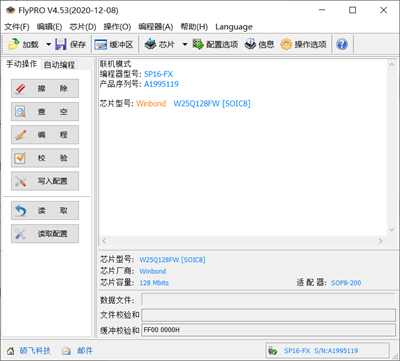This screenshot has width=400, height=361.
Task: Click the right arrow of horizontal scrollbar
Action: 381,240
